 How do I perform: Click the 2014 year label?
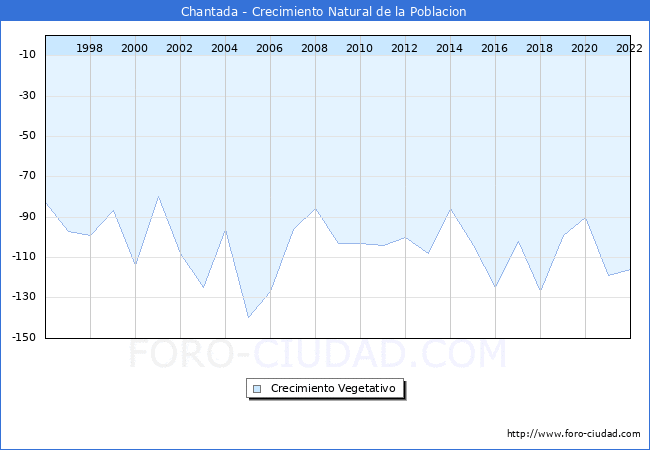(449, 48)
